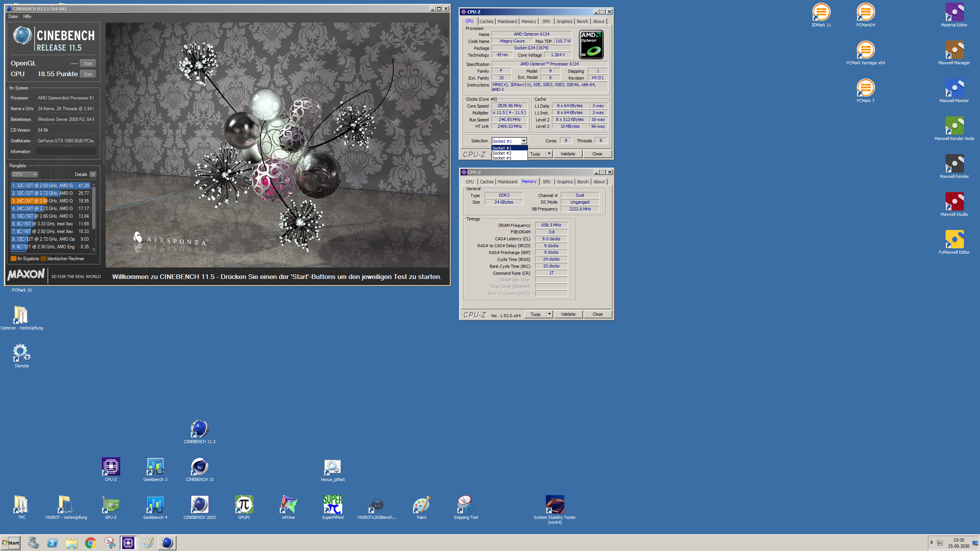The height and width of the screenshot is (551, 980).
Task: Open the Dienste services shortcut
Action: [x=22, y=356]
